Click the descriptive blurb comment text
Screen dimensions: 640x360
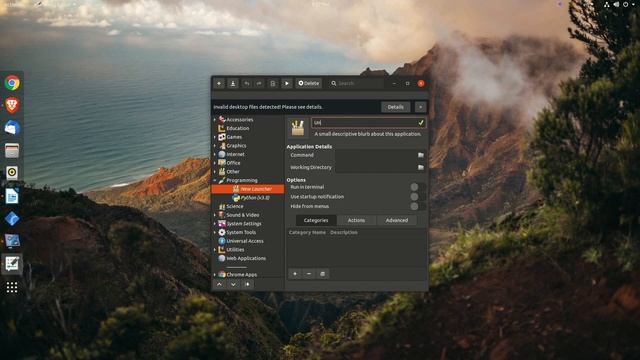(367, 134)
